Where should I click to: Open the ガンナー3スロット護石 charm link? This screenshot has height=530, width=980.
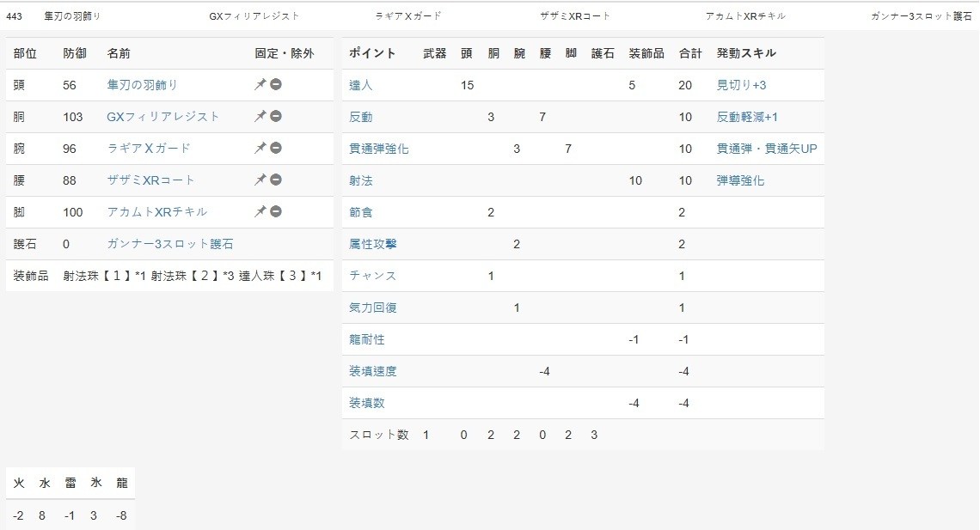click(x=170, y=244)
